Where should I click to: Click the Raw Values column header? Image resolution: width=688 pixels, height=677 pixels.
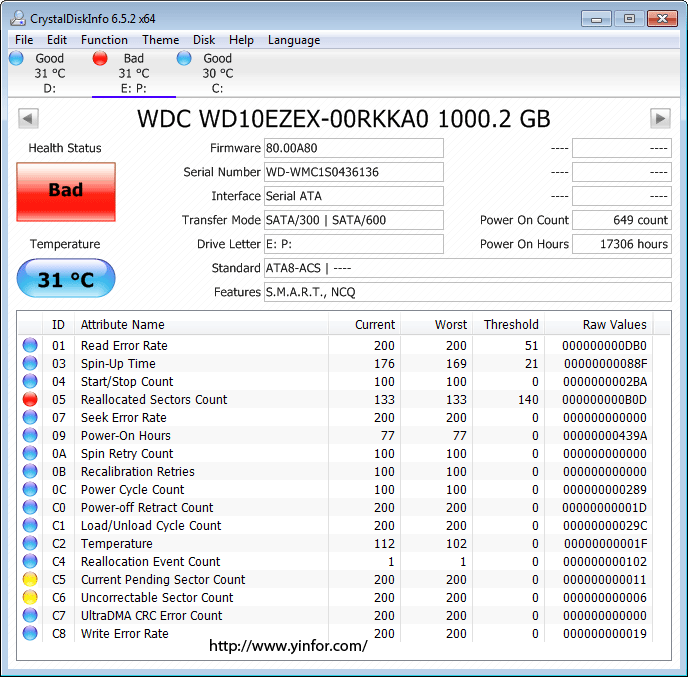pos(598,325)
